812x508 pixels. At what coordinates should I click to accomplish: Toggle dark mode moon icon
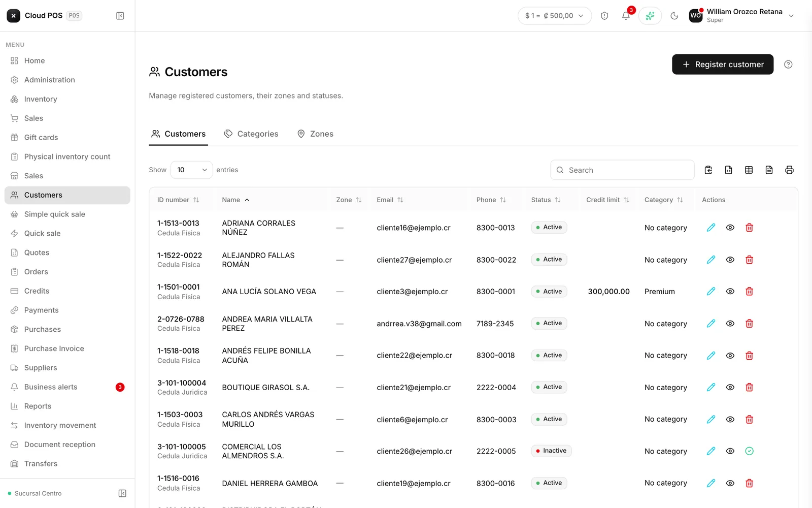point(674,16)
